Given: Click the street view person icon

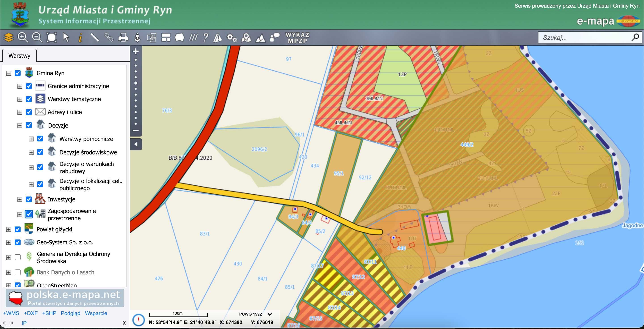Looking at the screenshot, I should (137, 38).
